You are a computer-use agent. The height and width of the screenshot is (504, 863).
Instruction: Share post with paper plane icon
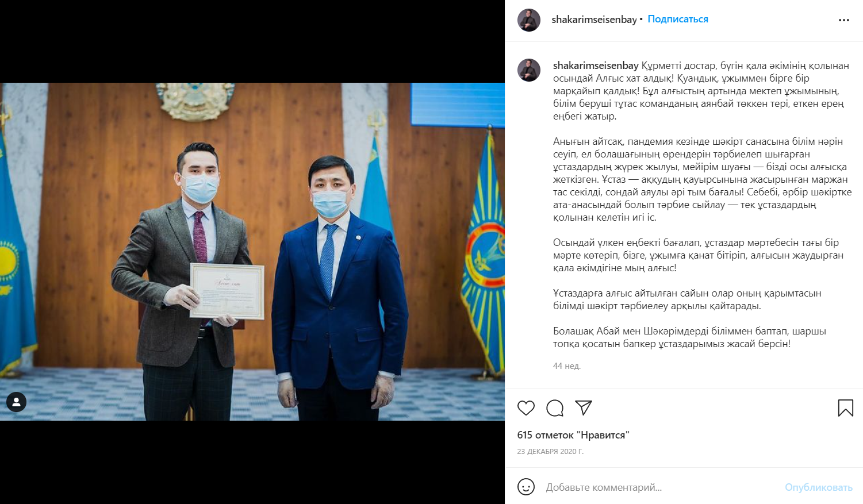[x=584, y=407]
